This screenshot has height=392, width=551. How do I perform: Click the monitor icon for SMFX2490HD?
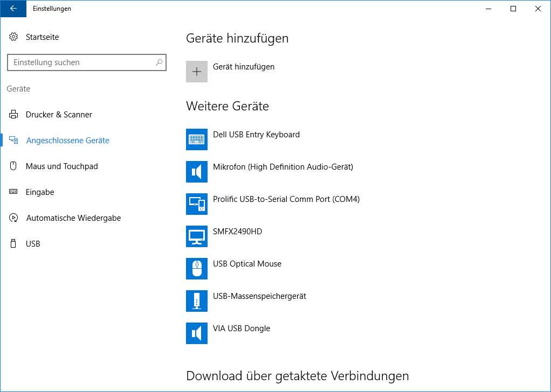(197, 236)
